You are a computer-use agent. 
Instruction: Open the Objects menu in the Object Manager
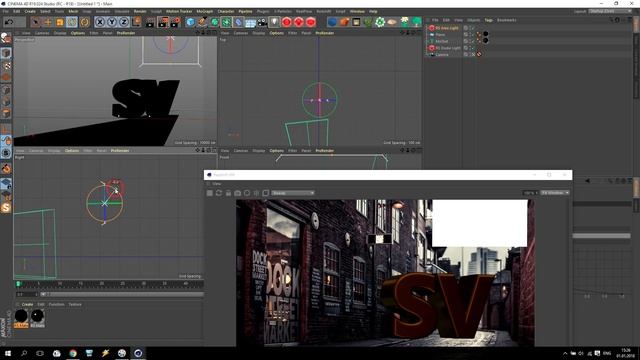tap(473, 20)
